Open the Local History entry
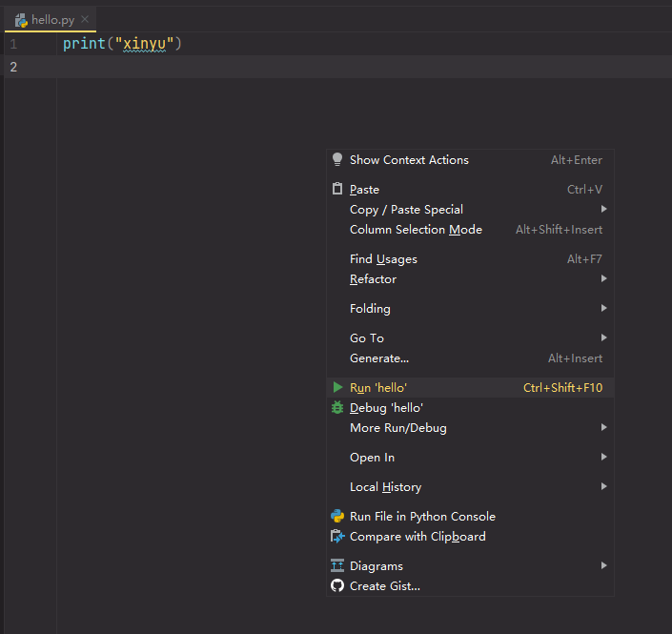This screenshot has width=672, height=634. click(471, 487)
